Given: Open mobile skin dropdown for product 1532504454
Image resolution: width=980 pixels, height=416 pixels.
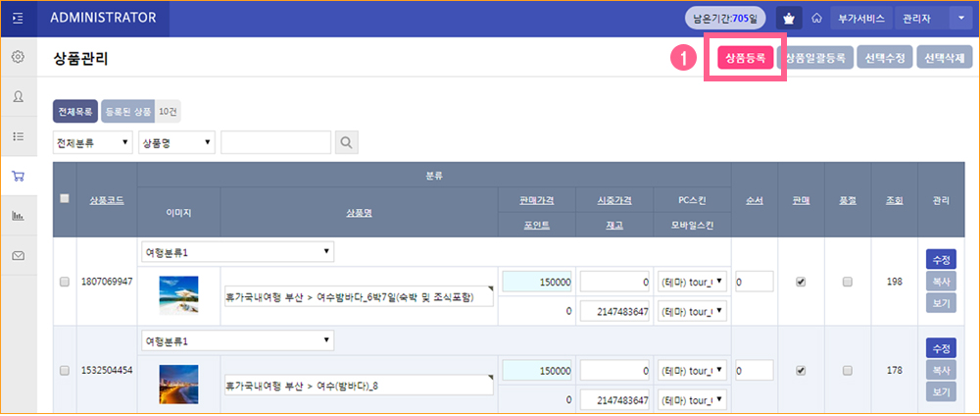Looking at the screenshot, I should click(693, 398).
